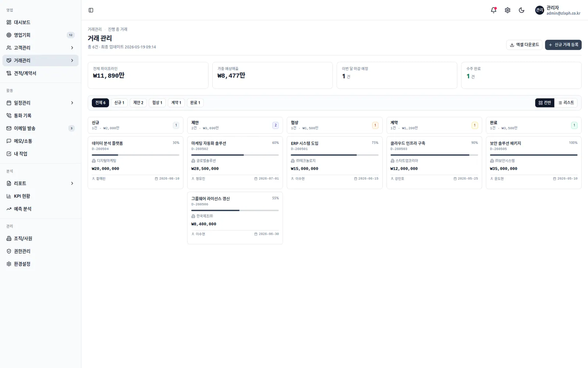The height and width of the screenshot is (368, 588).
Task: Select the 협상 1 filter tab
Action: [157, 103]
